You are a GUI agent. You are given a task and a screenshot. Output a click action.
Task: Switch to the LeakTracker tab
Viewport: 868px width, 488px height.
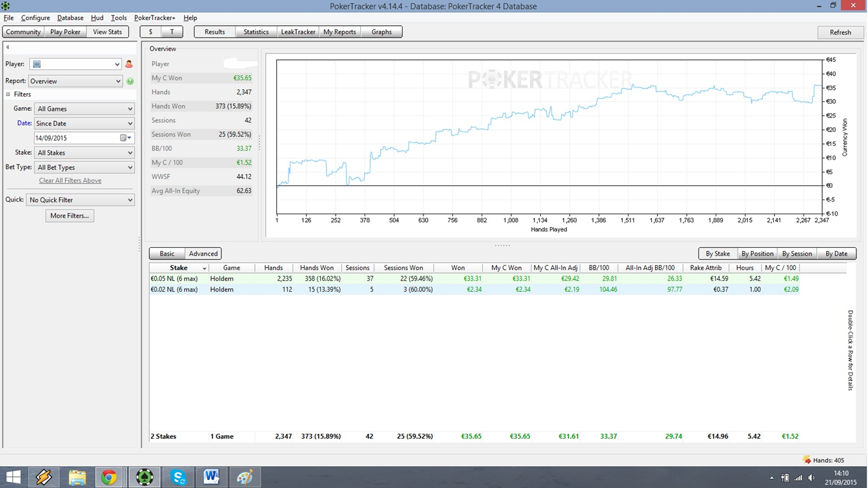pos(298,32)
